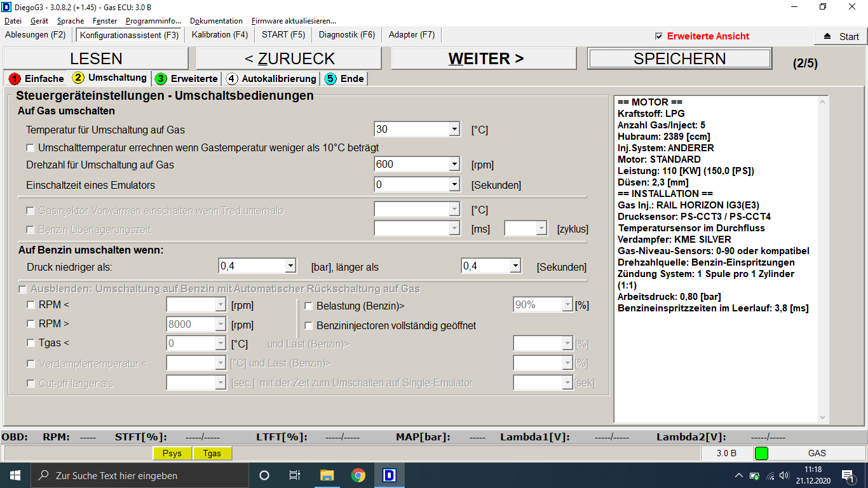
Task: Show hidden system tray icons
Action: pos(738,475)
